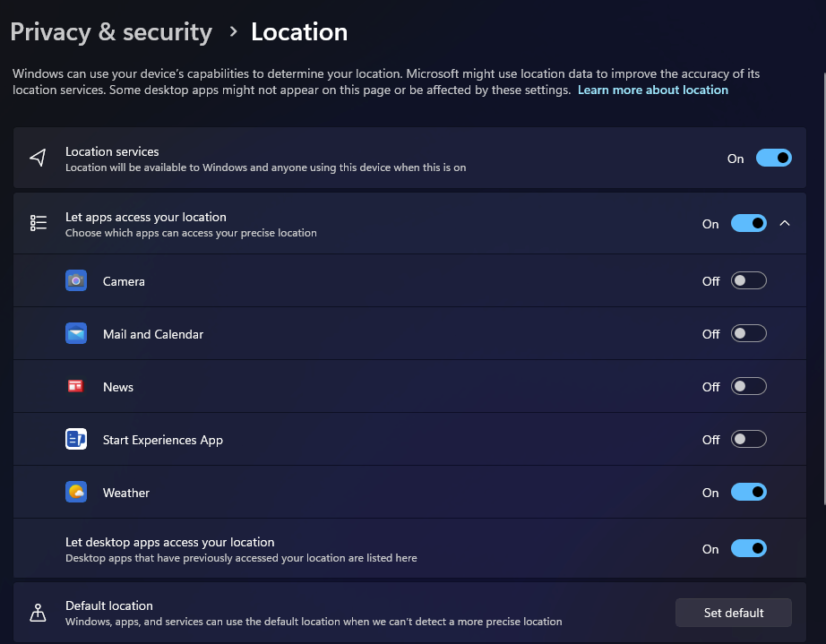The height and width of the screenshot is (644, 826).
Task: Click the Set default button
Action: (x=734, y=613)
